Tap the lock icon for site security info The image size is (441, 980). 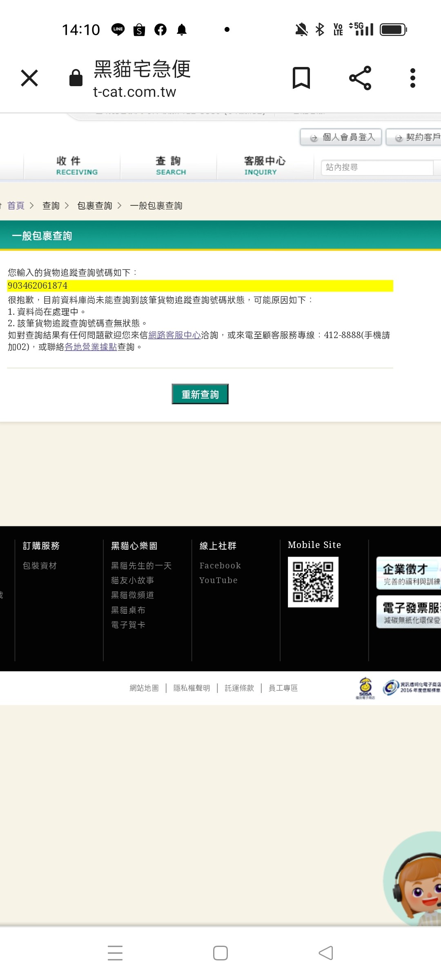point(76,78)
